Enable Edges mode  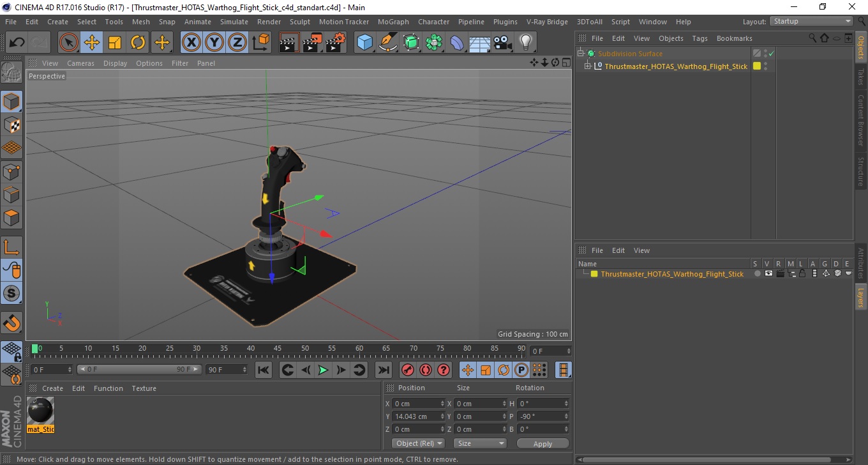[12, 194]
